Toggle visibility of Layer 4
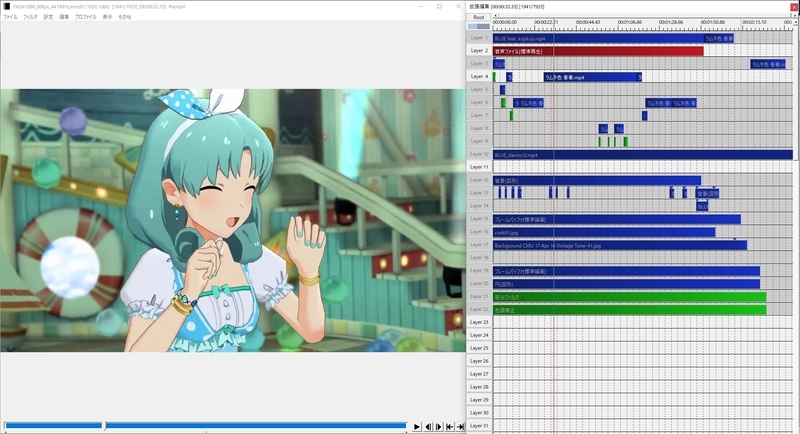This screenshot has height=434, width=800. click(x=479, y=76)
